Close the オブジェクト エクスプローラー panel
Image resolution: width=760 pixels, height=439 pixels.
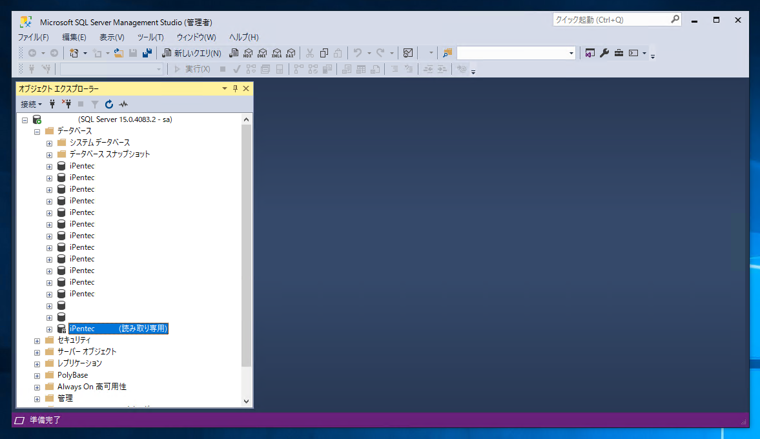tap(246, 89)
